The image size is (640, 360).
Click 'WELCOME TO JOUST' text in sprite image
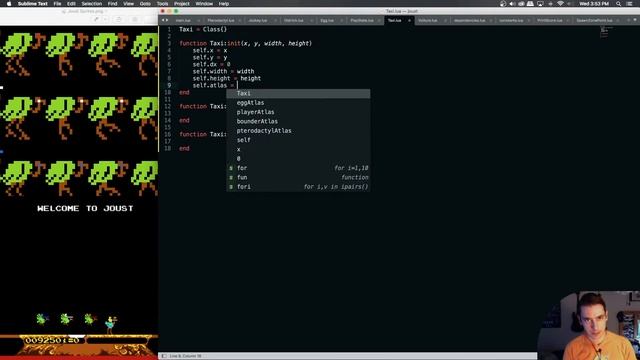pos(85,208)
